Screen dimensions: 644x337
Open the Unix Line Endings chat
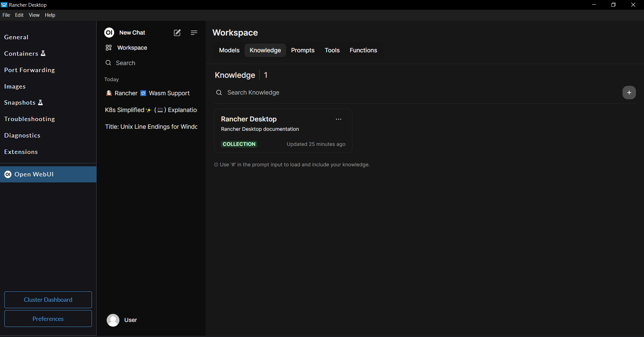click(151, 127)
